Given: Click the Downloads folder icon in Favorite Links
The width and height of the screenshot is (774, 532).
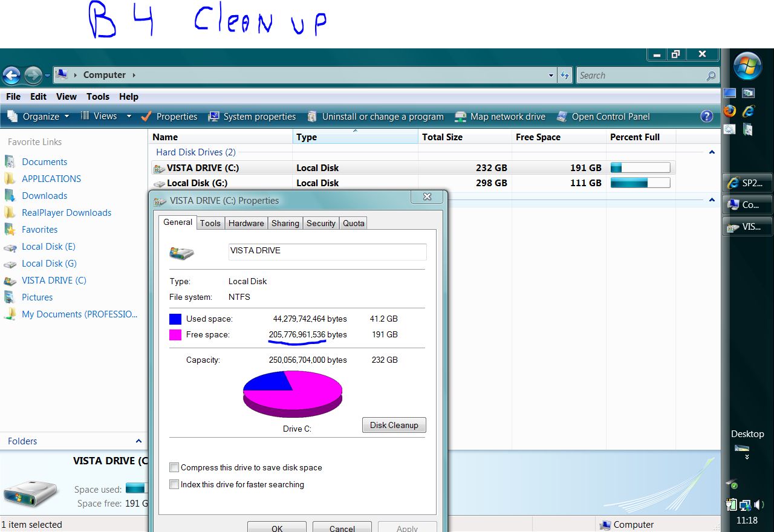Looking at the screenshot, I should pos(10,196).
